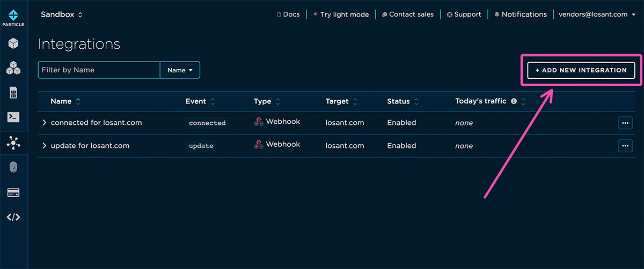This screenshot has width=644, height=269.
Task: Open Products from the stacked cubes icon
Action: (13, 68)
